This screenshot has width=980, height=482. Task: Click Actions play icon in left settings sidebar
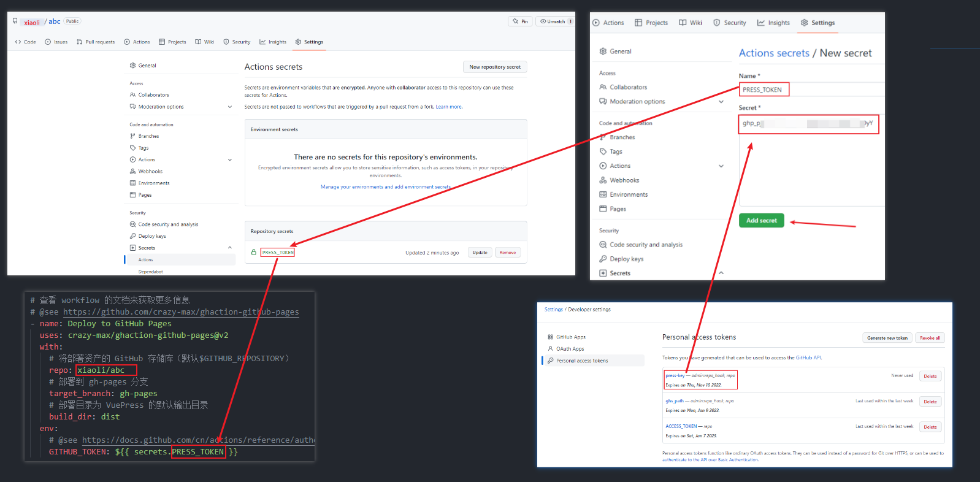(132, 159)
